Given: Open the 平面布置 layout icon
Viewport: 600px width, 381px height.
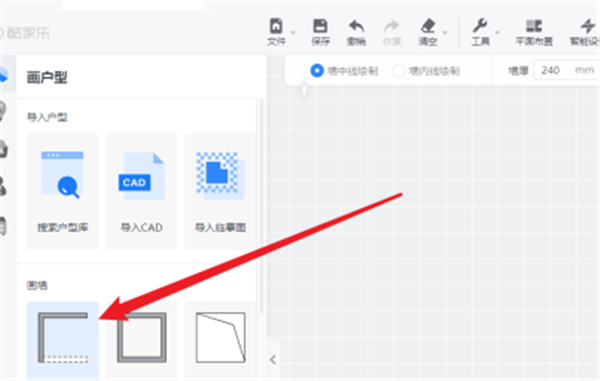Looking at the screenshot, I should pos(534,26).
